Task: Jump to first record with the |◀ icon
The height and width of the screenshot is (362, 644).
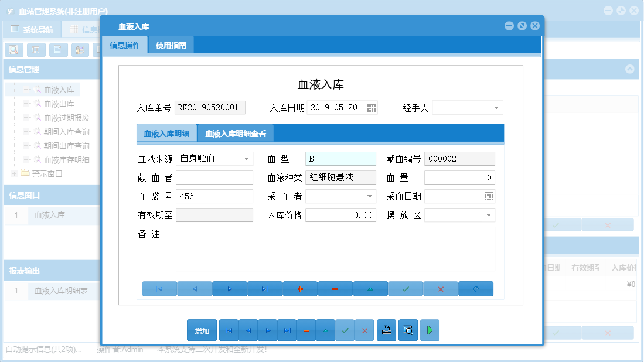Action: coord(159,288)
